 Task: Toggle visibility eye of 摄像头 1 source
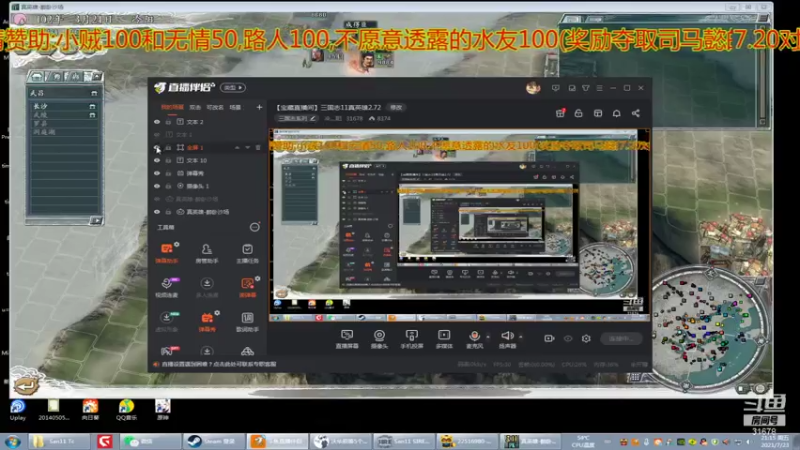point(157,186)
